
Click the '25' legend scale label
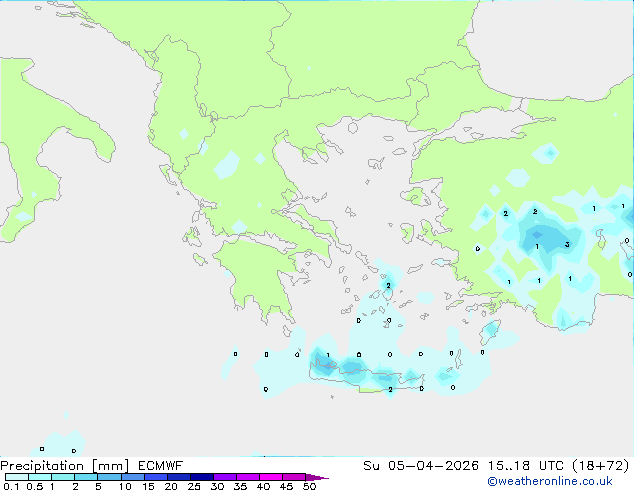pyautogui.click(x=194, y=486)
